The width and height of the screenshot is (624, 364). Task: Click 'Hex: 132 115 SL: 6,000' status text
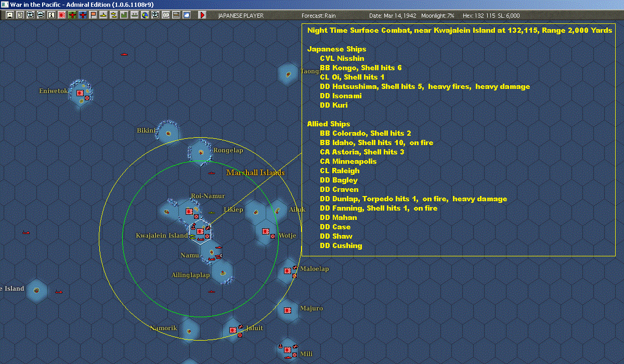coord(491,16)
